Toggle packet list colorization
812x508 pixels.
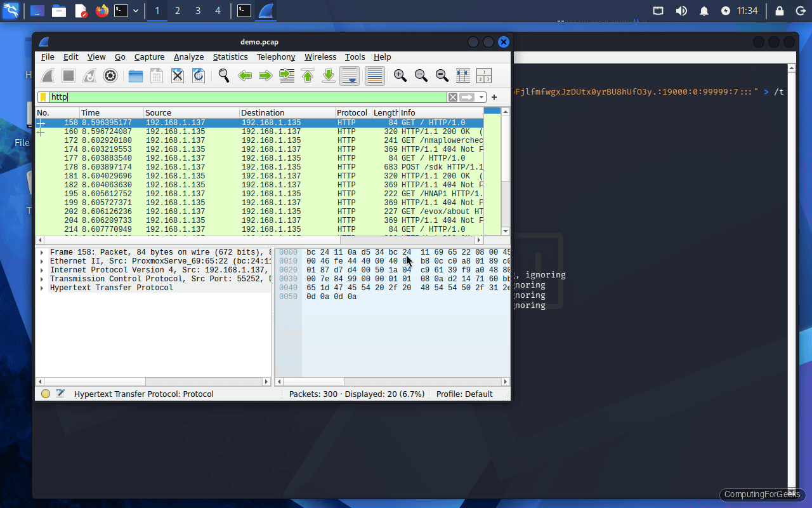374,75
